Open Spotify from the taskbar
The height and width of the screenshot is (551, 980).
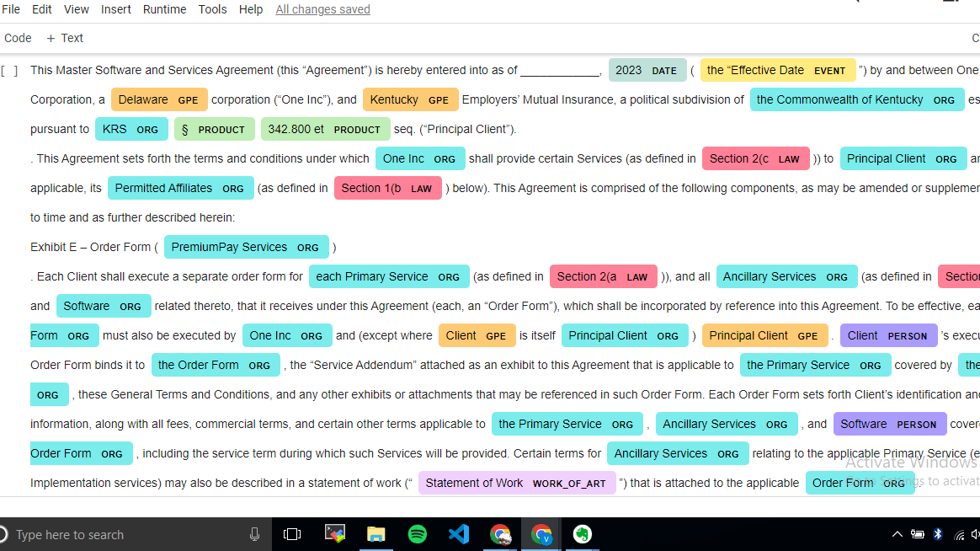(x=417, y=534)
